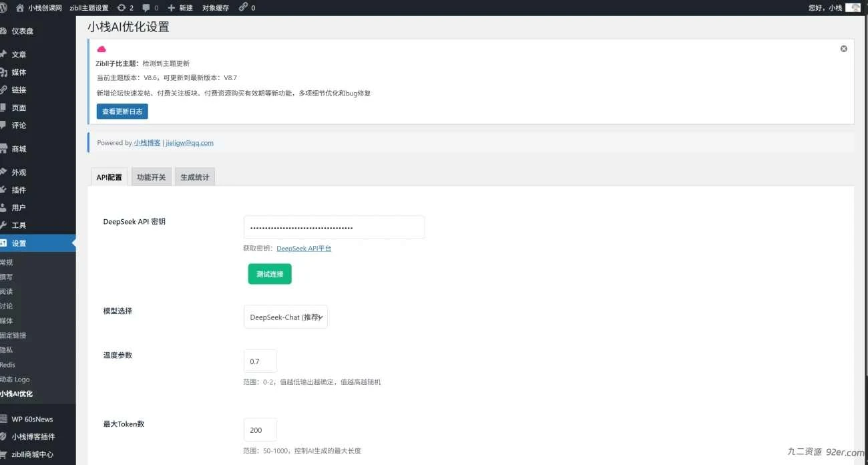Open 文章 posts in the sidebar

coord(37,55)
